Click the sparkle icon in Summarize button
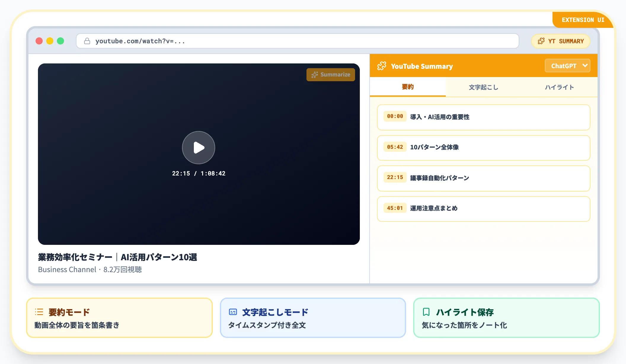 [x=315, y=75]
